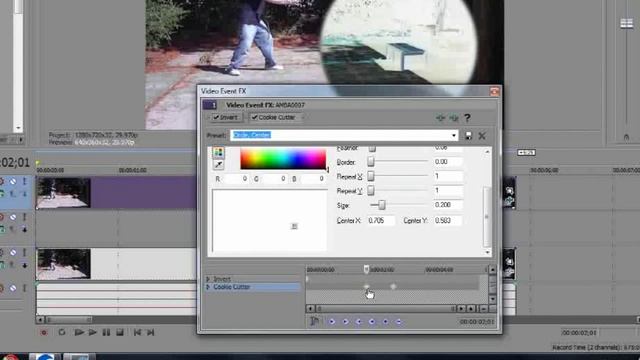Click the keyframe timeline vertical scroll-down arrow
640x360 pixels.
coord(493,299)
